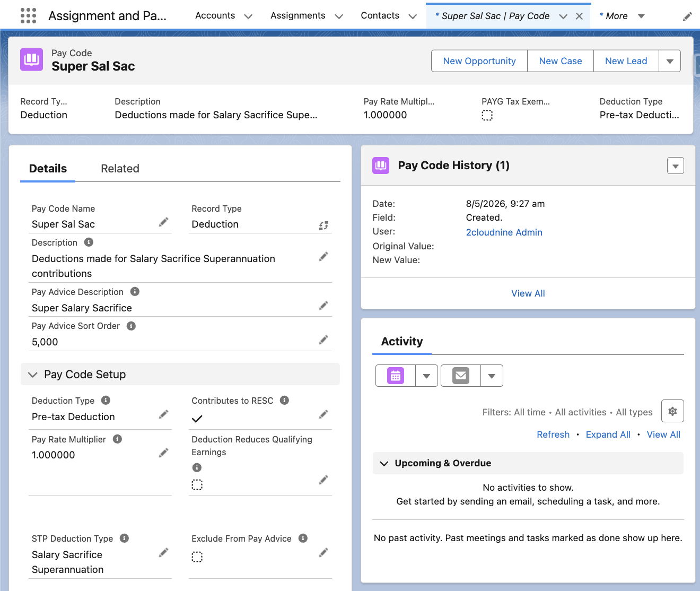Show info tooltip for STP Deduction Type
700x591 pixels.
(x=124, y=538)
